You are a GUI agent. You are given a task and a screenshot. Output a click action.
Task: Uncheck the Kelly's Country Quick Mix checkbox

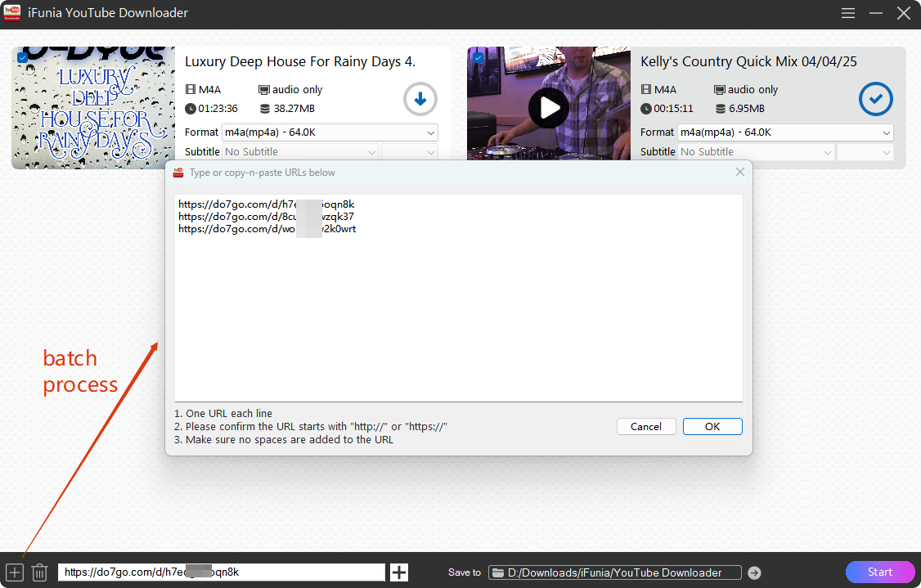pyautogui.click(x=478, y=57)
